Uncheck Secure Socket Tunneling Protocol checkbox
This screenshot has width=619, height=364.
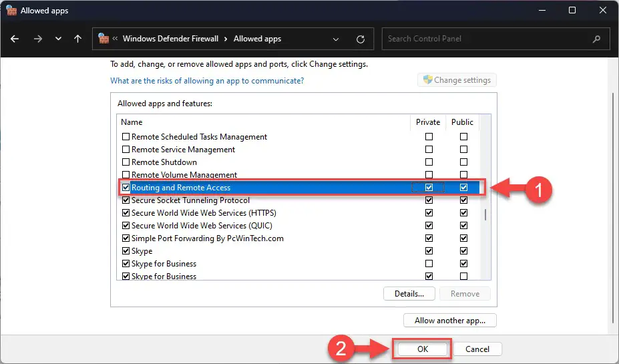point(126,200)
